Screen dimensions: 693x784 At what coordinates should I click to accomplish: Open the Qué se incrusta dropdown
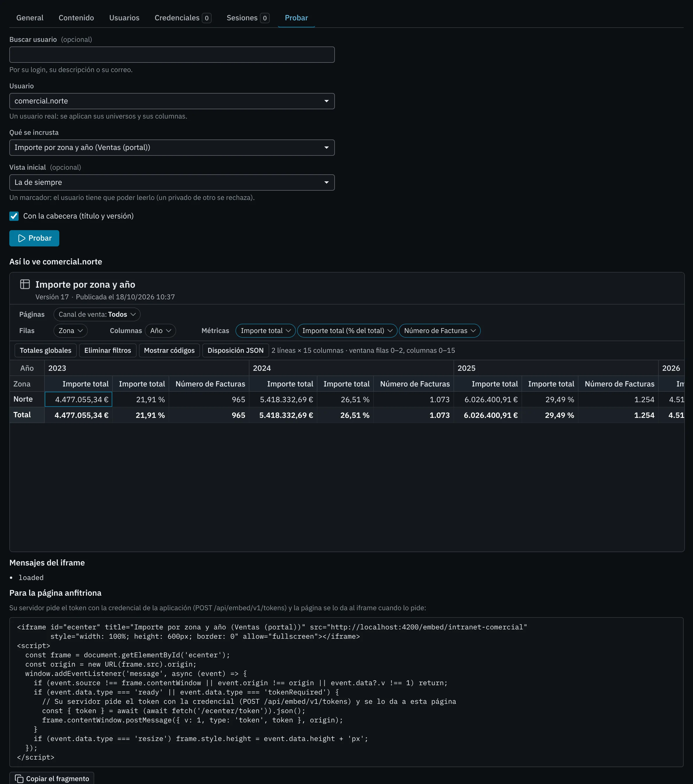coord(172,147)
